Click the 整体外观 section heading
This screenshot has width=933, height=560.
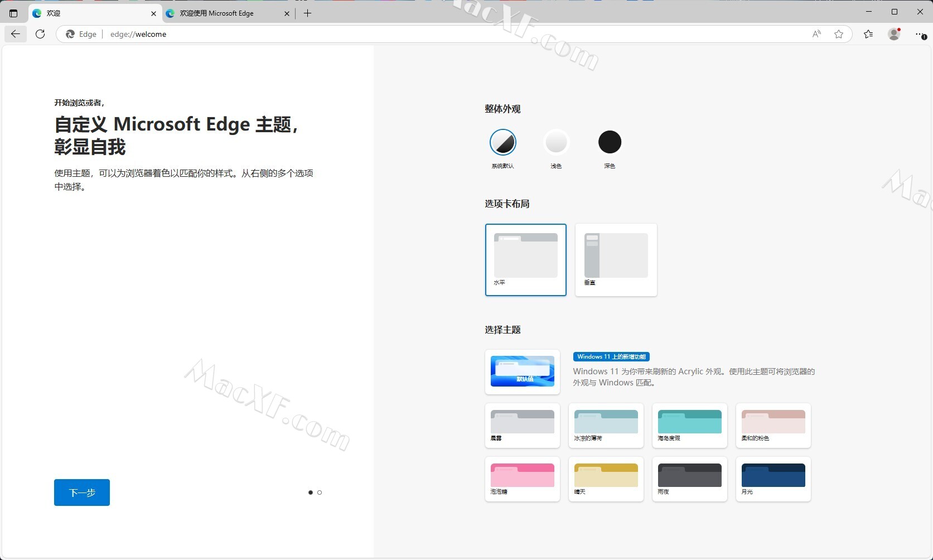click(x=502, y=109)
